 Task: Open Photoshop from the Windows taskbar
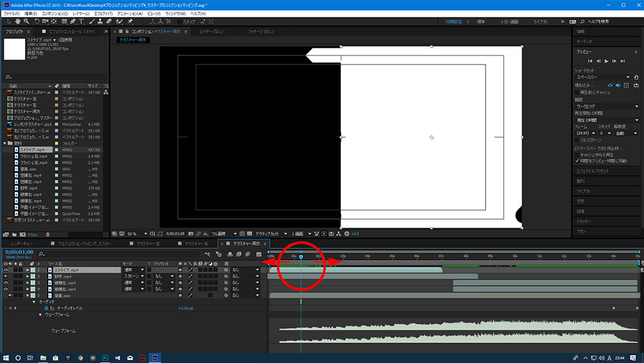click(x=105, y=357)
